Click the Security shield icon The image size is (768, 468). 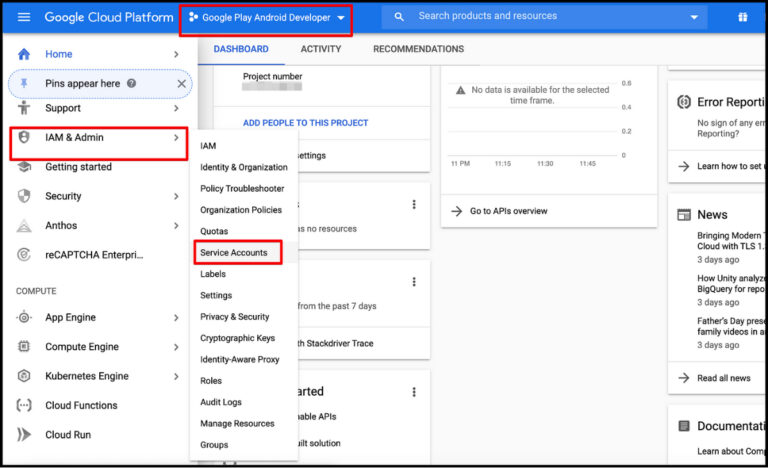(x=24, y=196)
